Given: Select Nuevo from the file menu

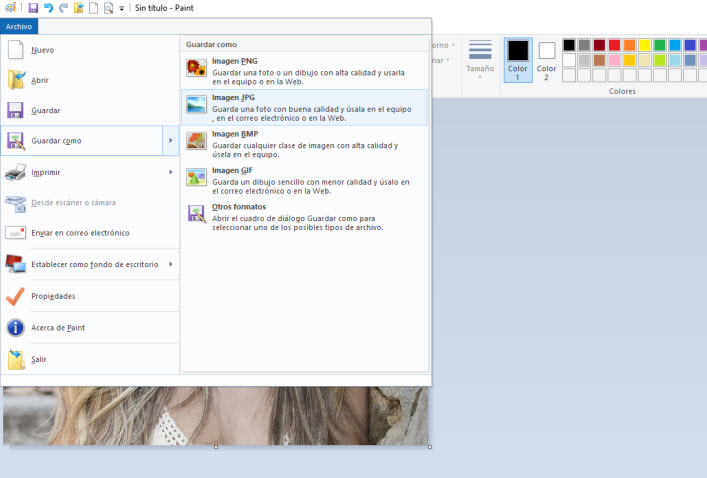Looking at the screenshot, I should point(90,50).
